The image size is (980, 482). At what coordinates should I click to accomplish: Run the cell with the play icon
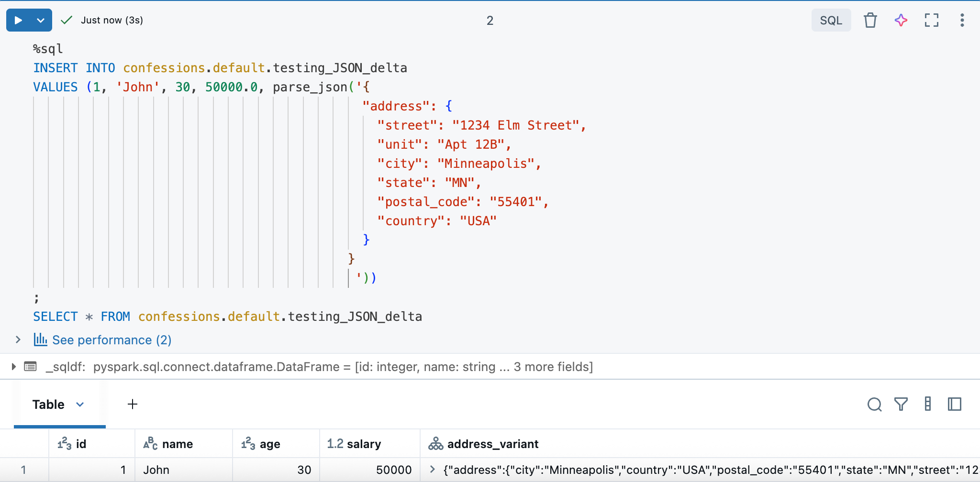click(x=18, y=20)
